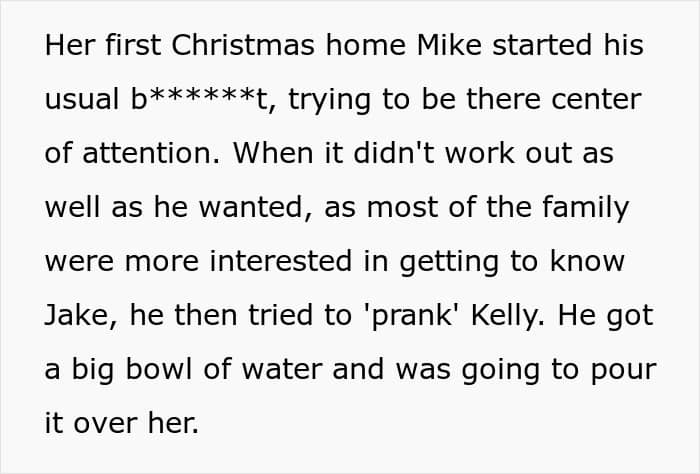
Task: Click the word 'usual'
Action: [82, 100]
